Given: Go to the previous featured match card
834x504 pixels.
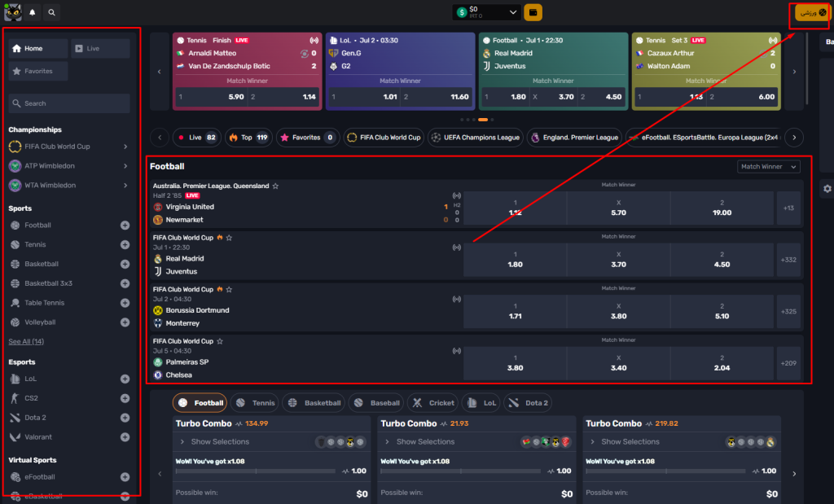Looking at the screenshot, I should 159,71.
